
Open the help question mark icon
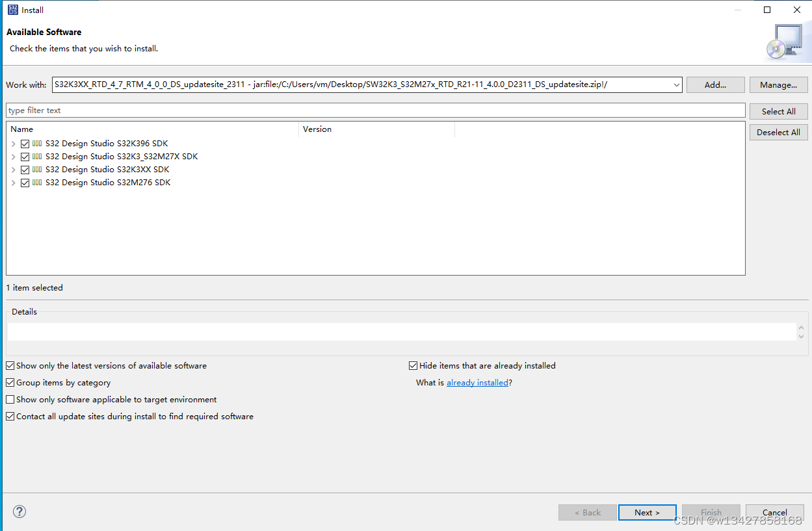pos(20,512)
